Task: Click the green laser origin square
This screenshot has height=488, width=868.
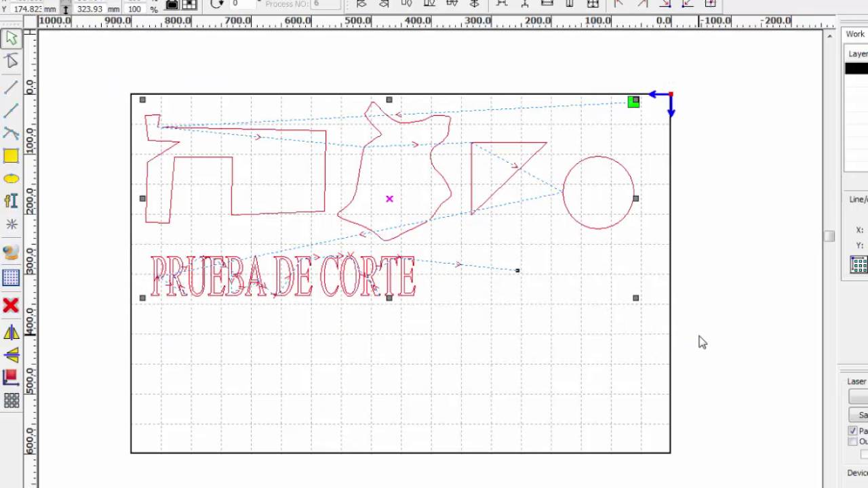Action: 633,102
